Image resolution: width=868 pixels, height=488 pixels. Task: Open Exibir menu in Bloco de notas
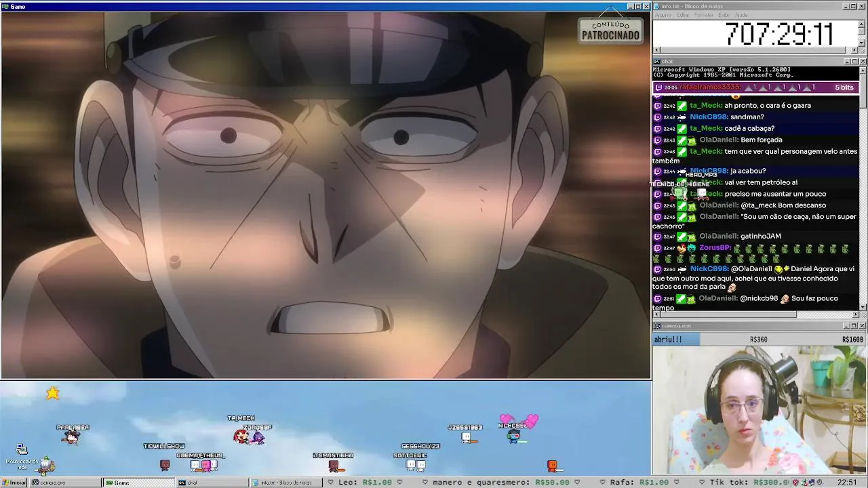[724, 15]
